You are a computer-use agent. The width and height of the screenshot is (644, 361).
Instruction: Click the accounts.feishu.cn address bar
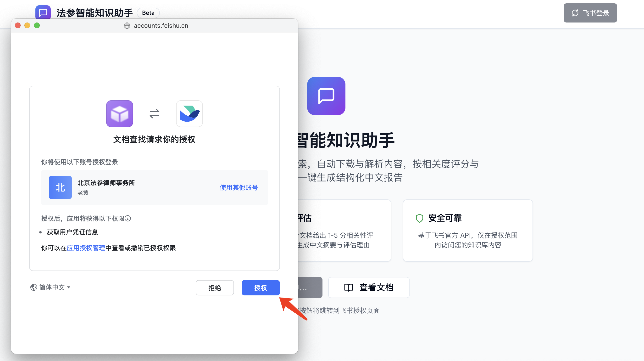(161, 26)
